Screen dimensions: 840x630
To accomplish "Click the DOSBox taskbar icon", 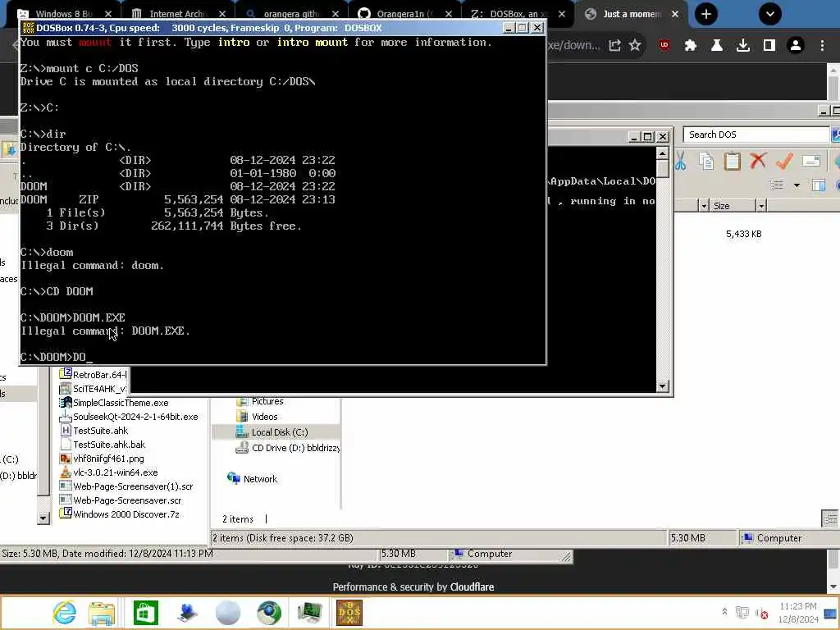I will (349, 612).
